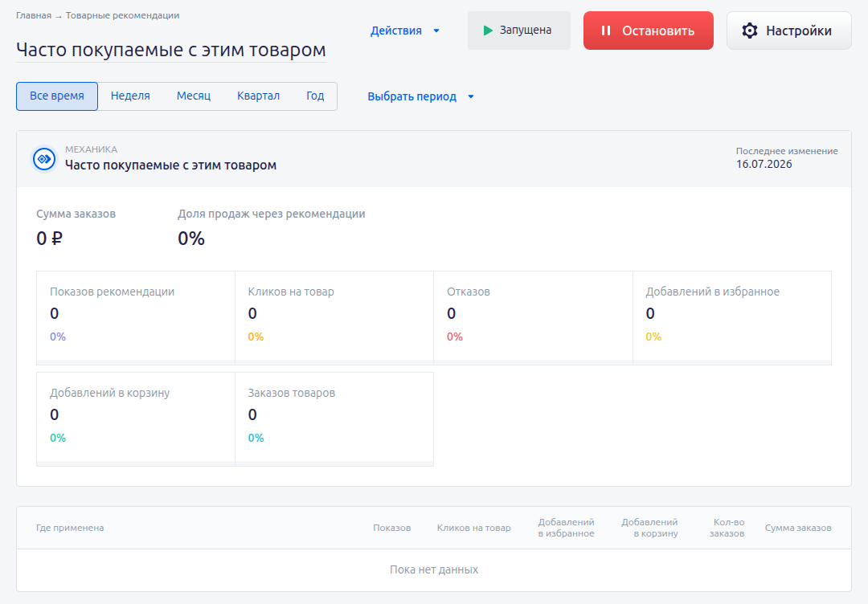
Task: Click the green play icon beside Запущена
Action: (x=488, y=31)
